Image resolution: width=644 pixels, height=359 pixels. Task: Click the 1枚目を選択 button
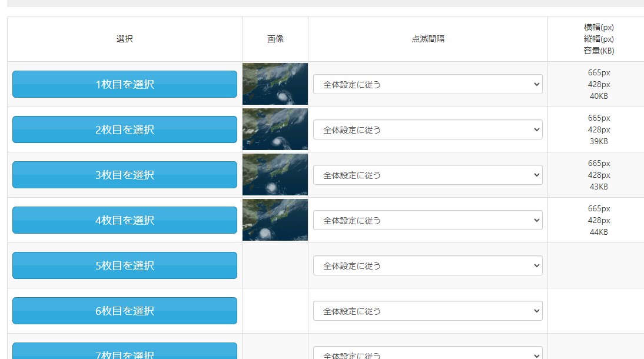pyautogui.click(x=124, y=84)
